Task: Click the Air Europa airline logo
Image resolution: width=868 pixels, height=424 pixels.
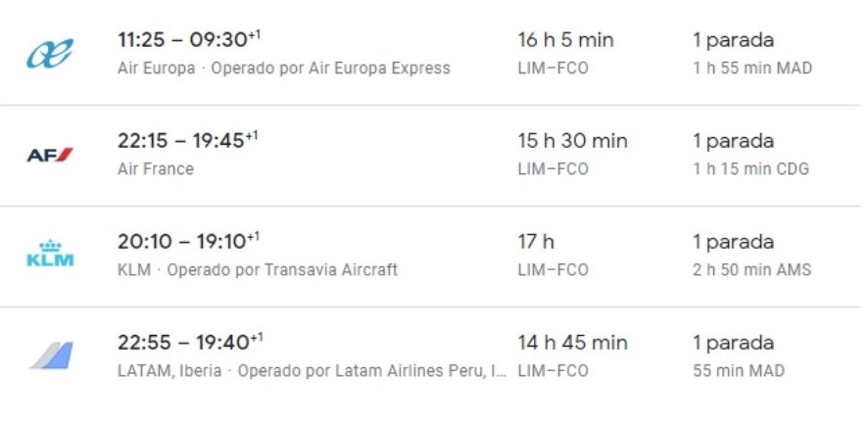Action: pos(49,54)
